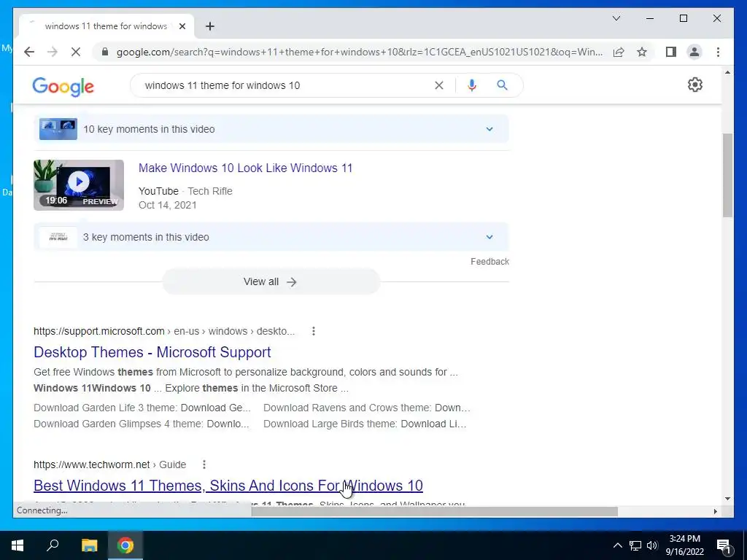The width and height of the screenshot is (747, 560).
Task: Select the windows 11 theme tab
Action: (x=107, y=26)
